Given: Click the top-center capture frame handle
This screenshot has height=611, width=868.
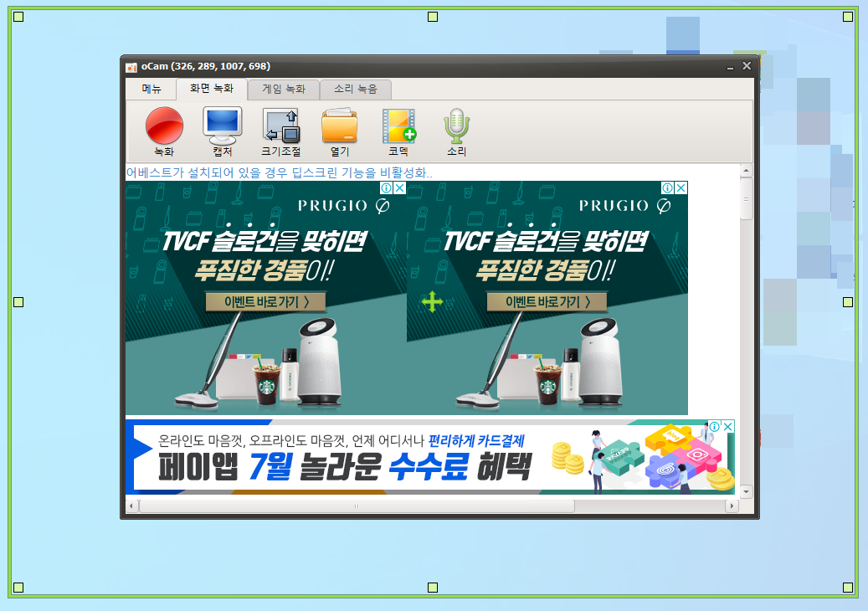Looking at the screenshot, I should click(x=433, y=17).
